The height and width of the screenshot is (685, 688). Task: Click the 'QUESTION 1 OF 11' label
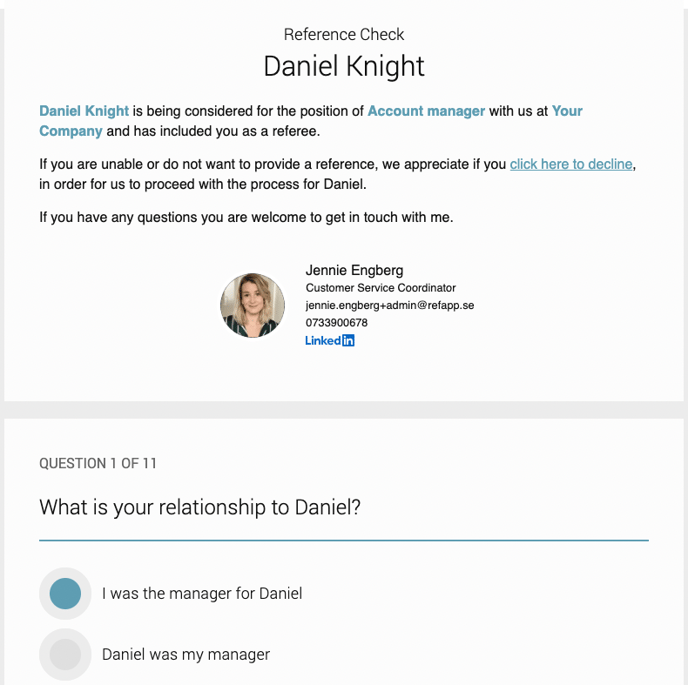[x=98, y=463]
